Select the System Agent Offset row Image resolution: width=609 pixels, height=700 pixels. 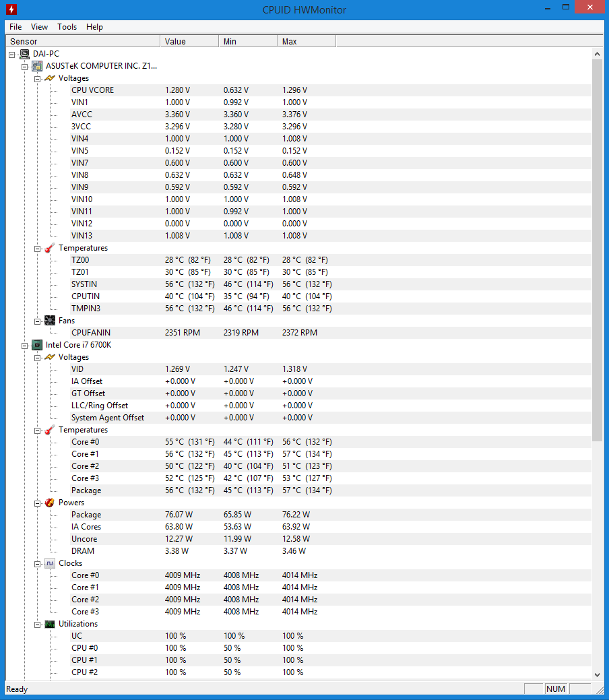click(330, 418)
